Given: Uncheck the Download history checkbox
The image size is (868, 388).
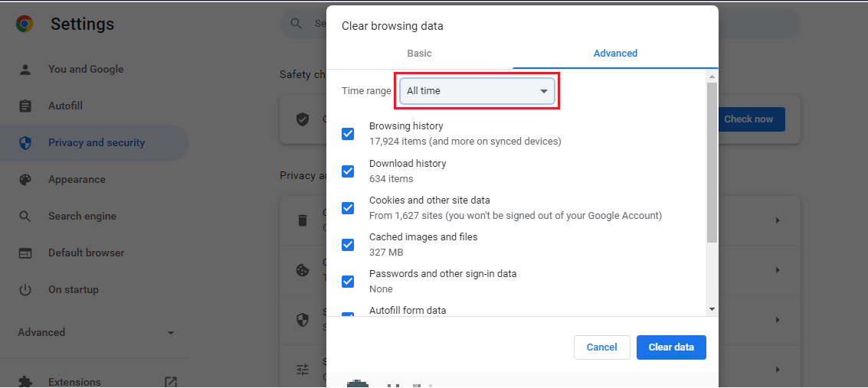Looking at the screenshot, I should 348,171.
